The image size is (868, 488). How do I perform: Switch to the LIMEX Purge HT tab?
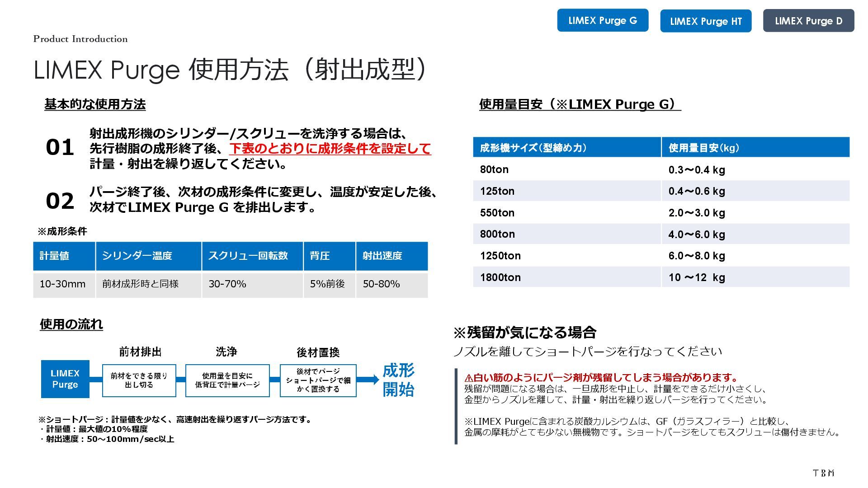click(x=706, y=21)
